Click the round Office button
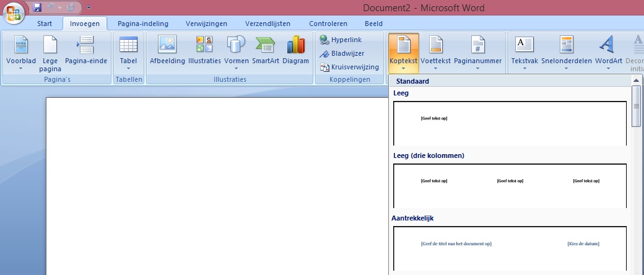The width and height of the screenshot is (644, 275). click(14, 13)
